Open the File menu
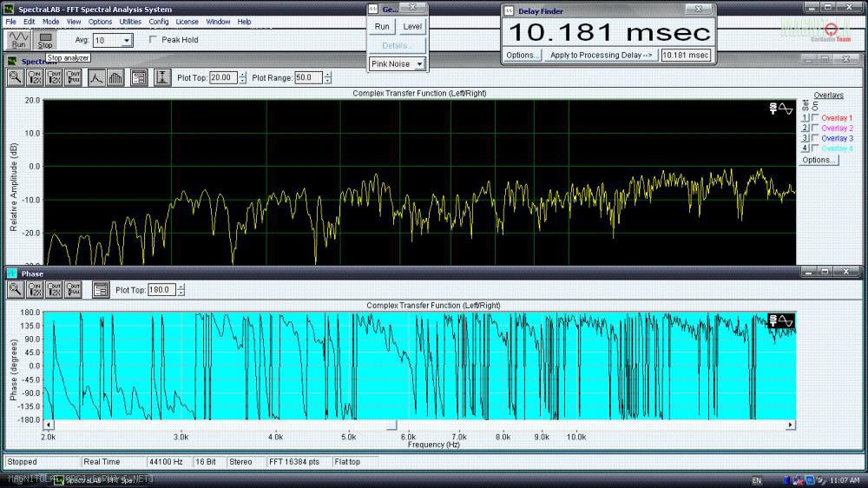 point(10,22)
